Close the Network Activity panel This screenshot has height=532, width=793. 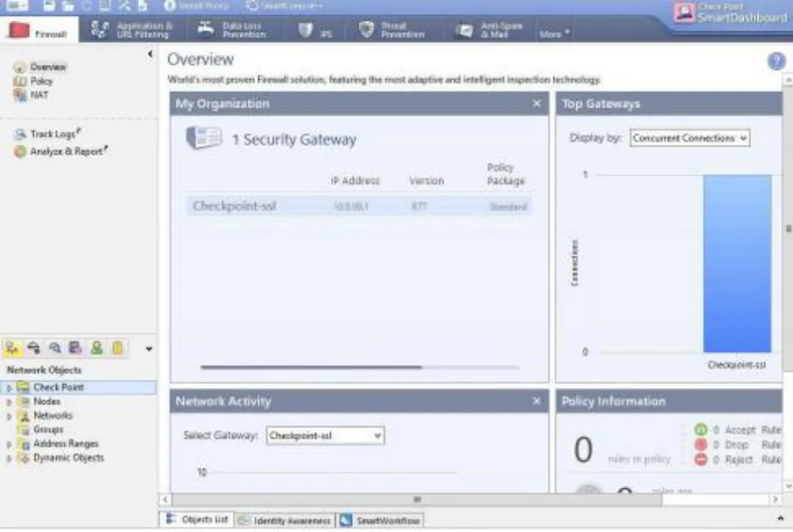point(536,401)
